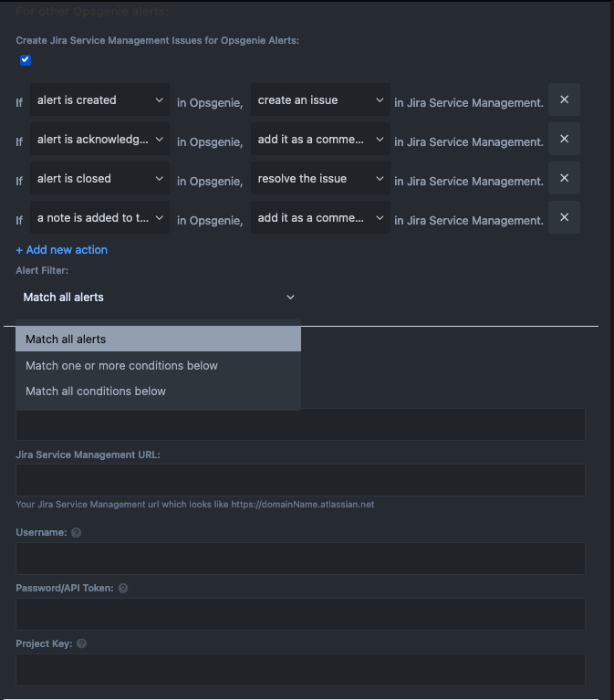
Task: Remove the 'alert is created' action row
Action: point(564,99)
